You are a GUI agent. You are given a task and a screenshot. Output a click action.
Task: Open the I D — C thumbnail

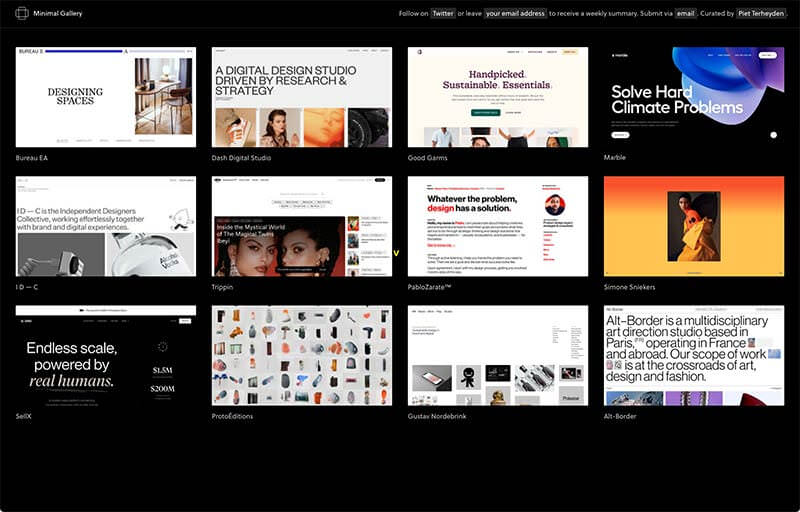tap(106, 226)
